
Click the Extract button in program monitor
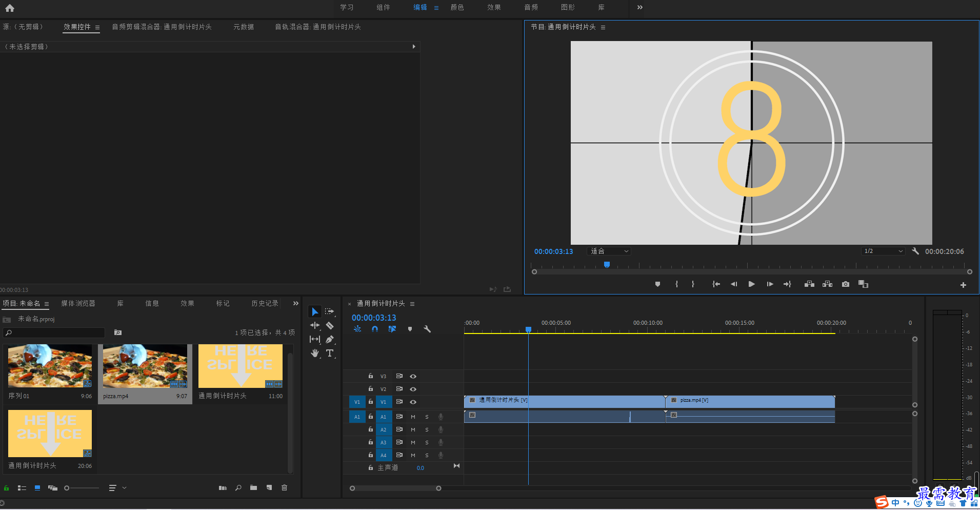(x=827, y=284)
